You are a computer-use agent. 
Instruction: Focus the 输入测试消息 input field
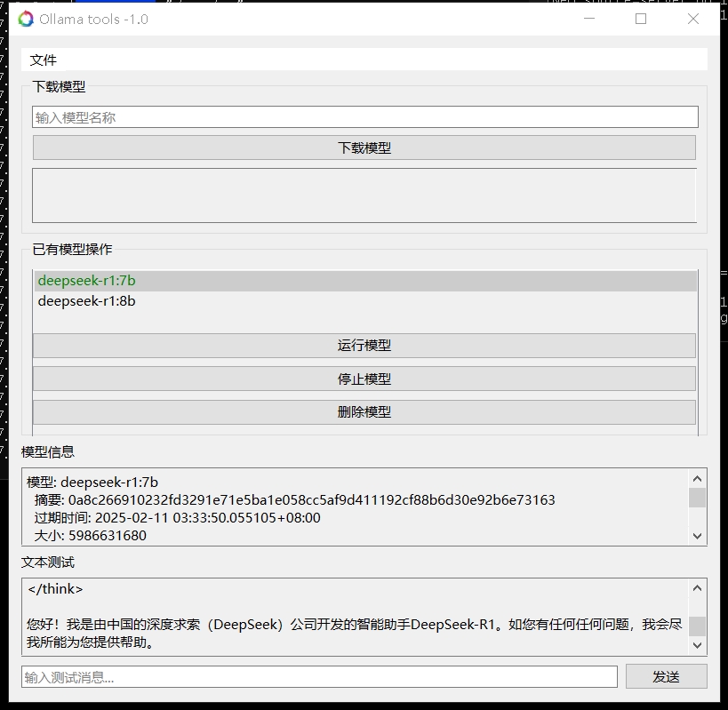[319, 677]
